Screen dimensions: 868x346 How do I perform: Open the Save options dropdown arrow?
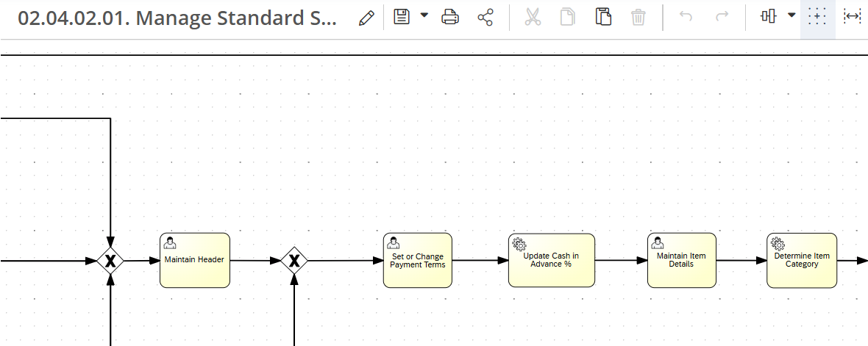(424, 16)
